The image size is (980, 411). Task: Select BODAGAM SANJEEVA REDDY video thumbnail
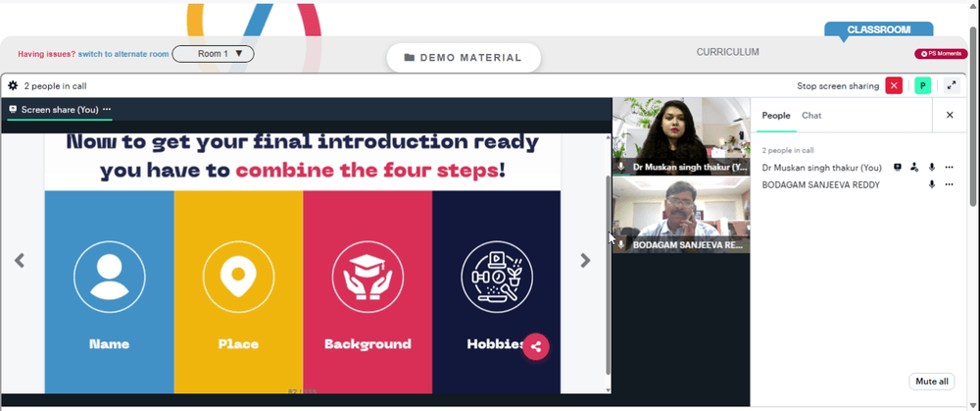click(681, 215)
